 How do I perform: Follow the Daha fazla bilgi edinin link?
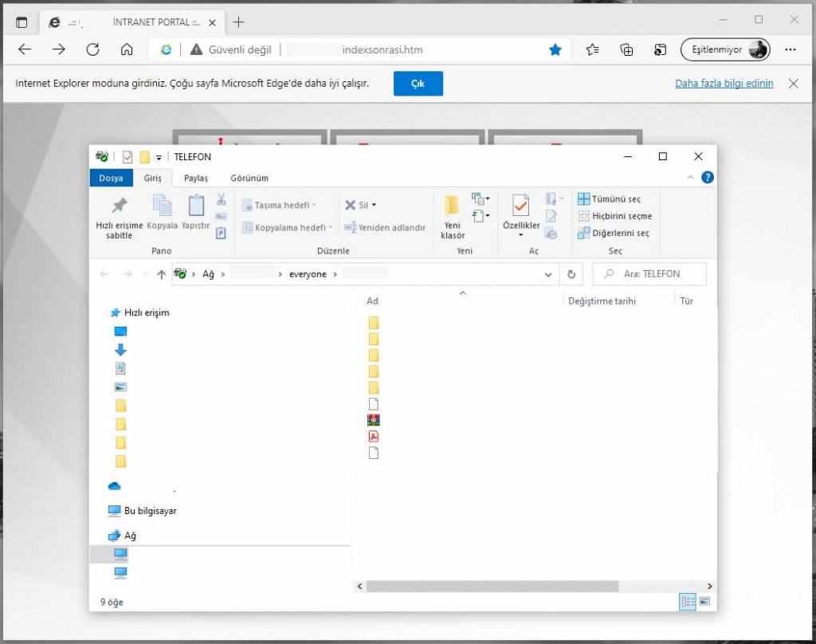[724, 83]
